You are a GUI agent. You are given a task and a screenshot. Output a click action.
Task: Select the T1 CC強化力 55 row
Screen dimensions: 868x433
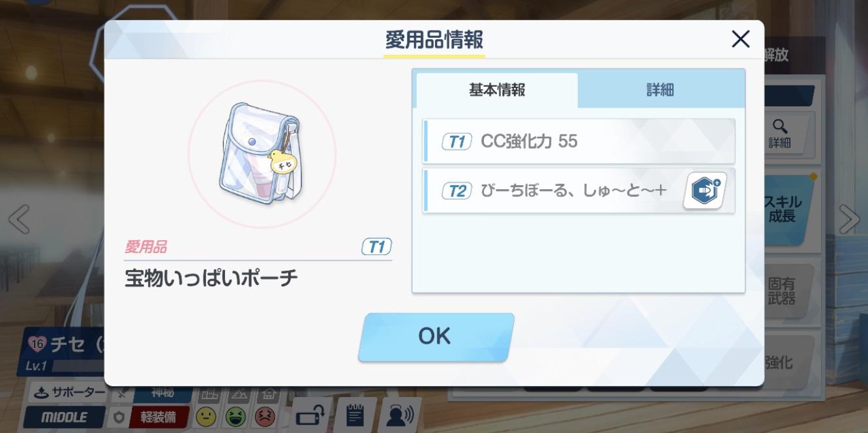578,141
